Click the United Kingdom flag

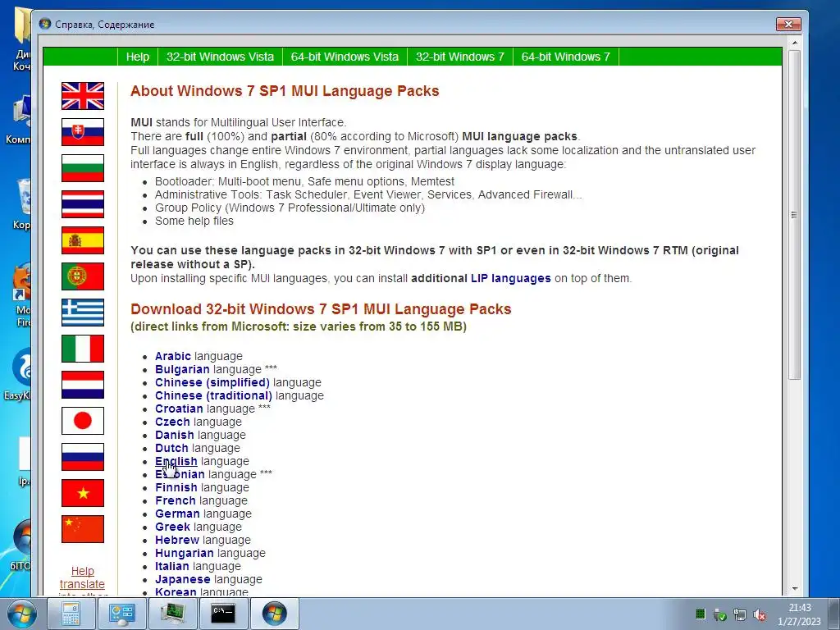coord(83,96)
